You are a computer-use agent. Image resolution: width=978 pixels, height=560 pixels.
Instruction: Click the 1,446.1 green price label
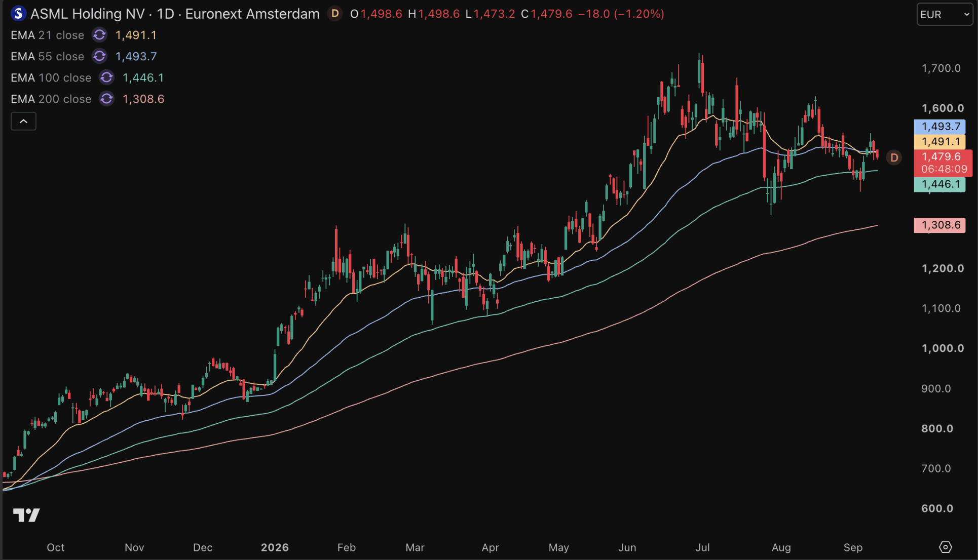point(940,184)
